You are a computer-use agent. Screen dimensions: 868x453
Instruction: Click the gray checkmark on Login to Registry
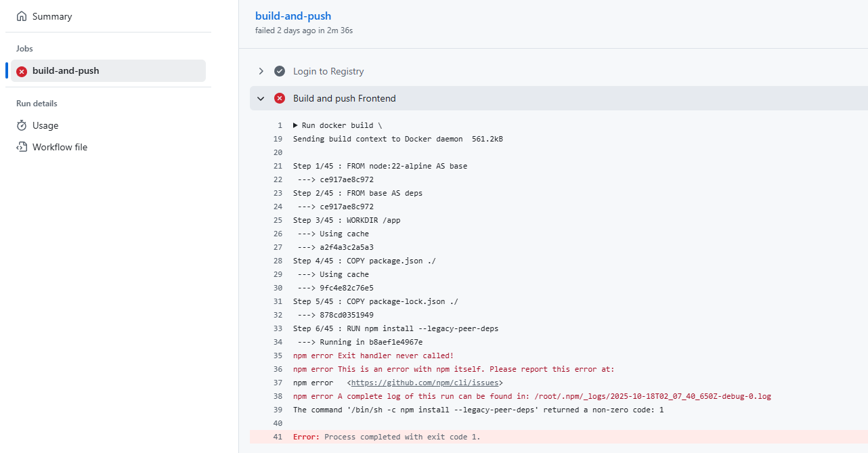[280, 70]
